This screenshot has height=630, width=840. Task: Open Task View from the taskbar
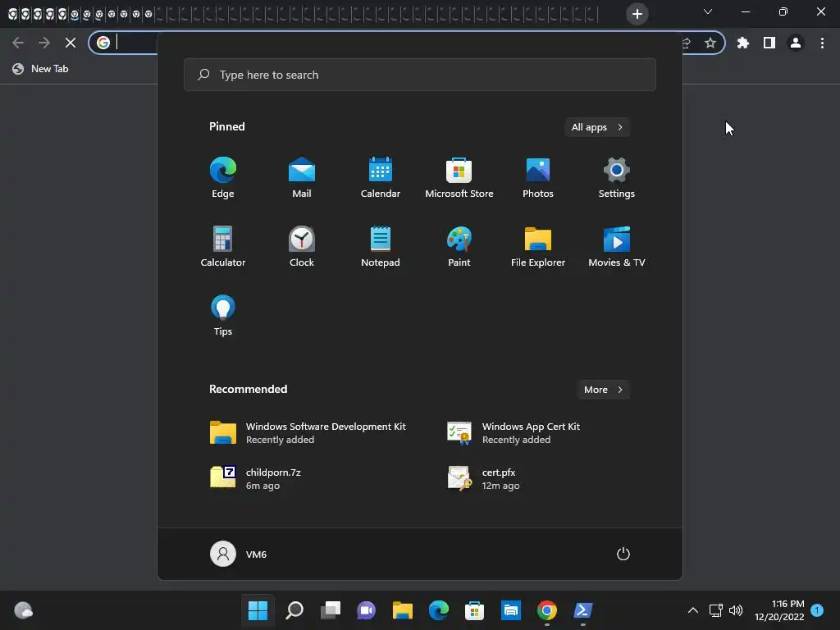tap(330, 610)
